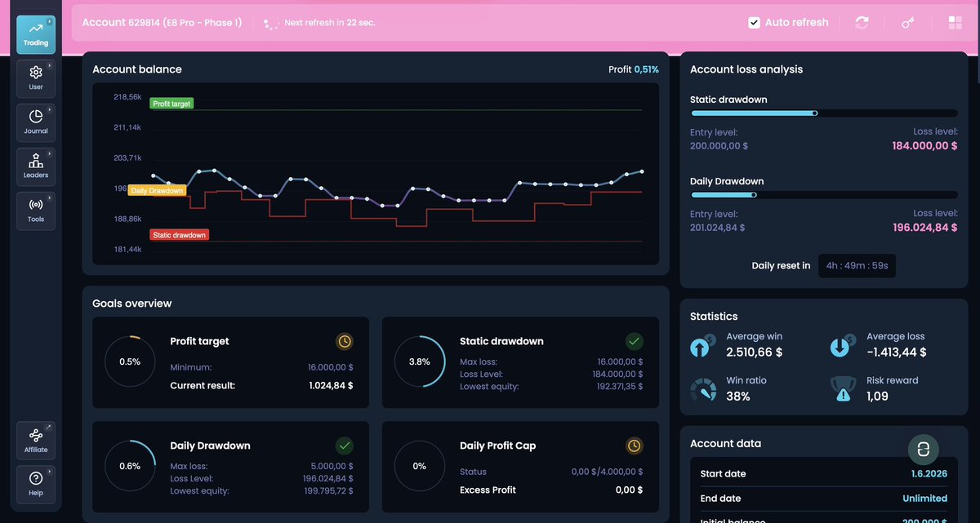Click the Risk reward trophy icon
980x523 pixels.
[843, 389]
